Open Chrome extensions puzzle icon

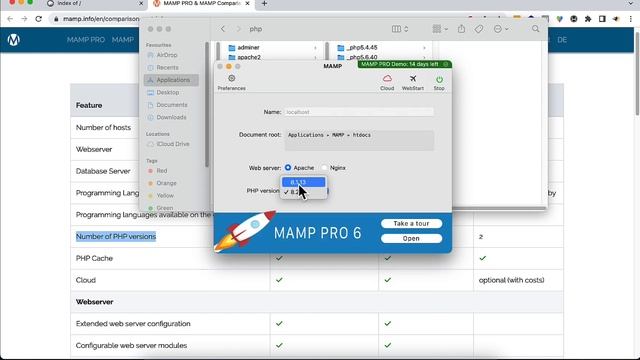588,19
